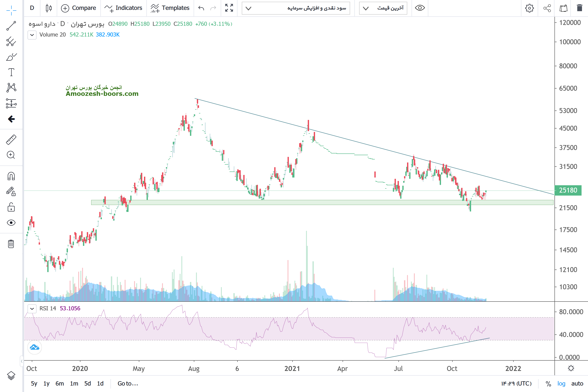Open the ruler measure tool
The image size is (588, 392).
point(11,140)
